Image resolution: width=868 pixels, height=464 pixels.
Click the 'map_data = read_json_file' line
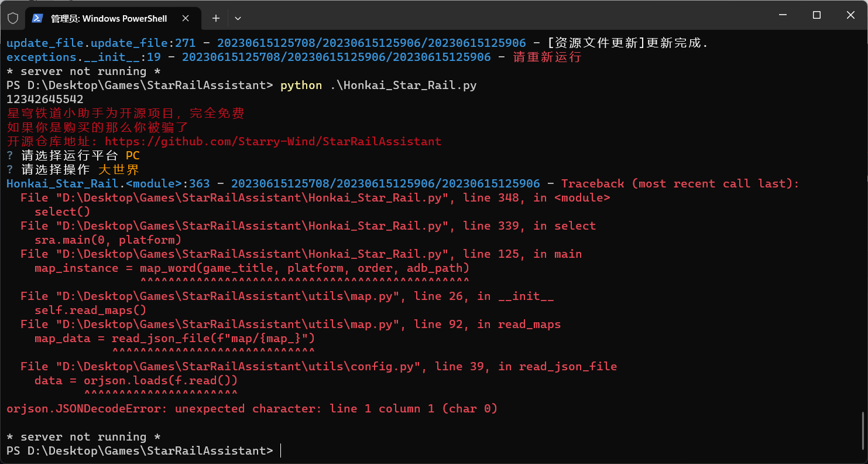click(175, 338)
